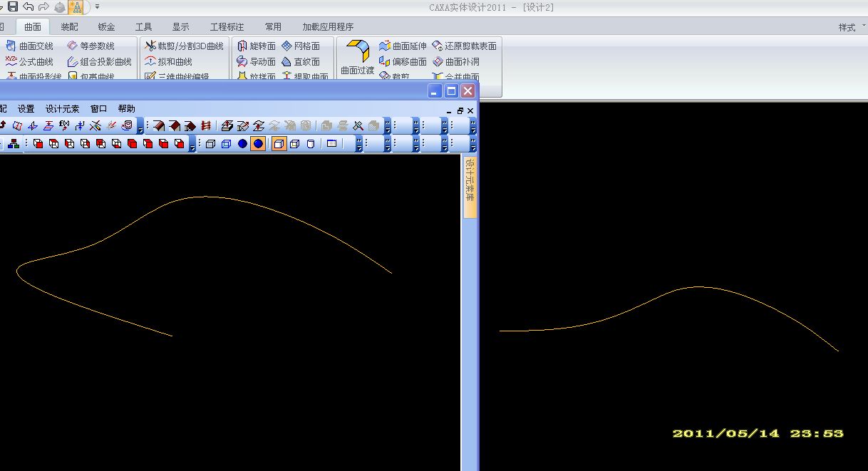Open the vertical 设计元素库 side tab
The image size is (868, 471).
(469, 187)
